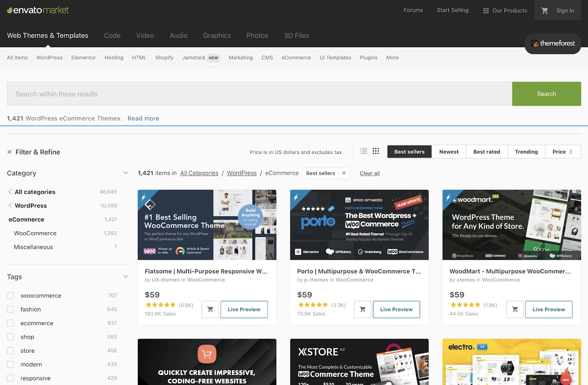Select the modern tag checkbox
This screenshot has width=588, height=385.
tap(10, 364)
